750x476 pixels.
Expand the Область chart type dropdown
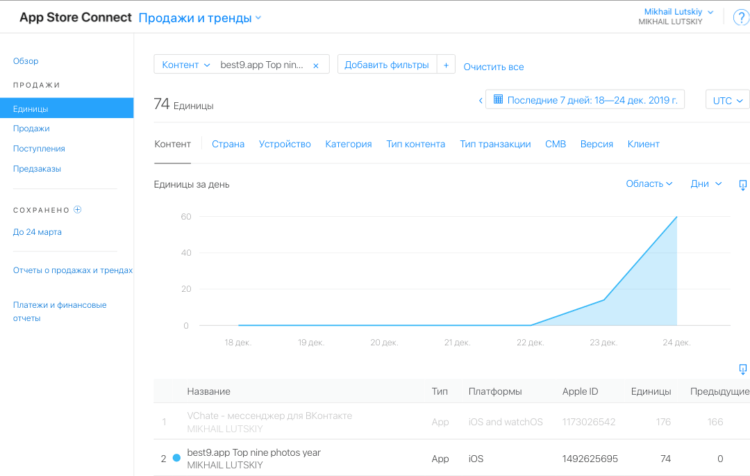[x=649, y=184]
